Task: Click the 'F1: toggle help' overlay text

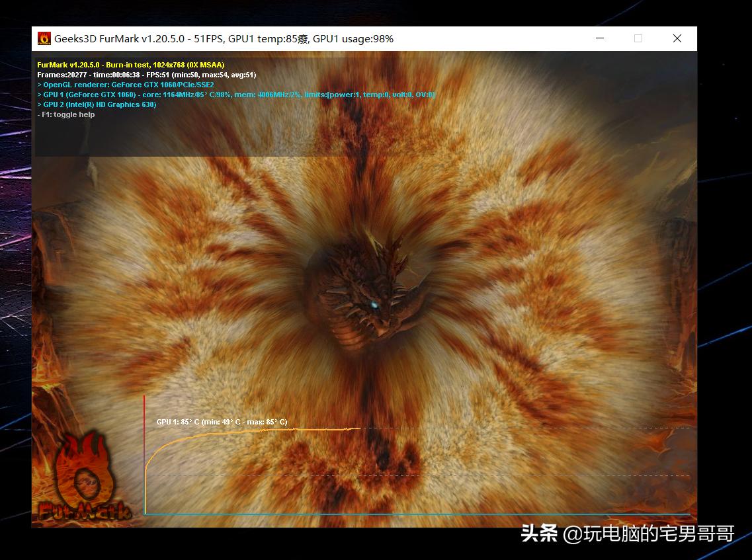Action: [x=66, y=114]
